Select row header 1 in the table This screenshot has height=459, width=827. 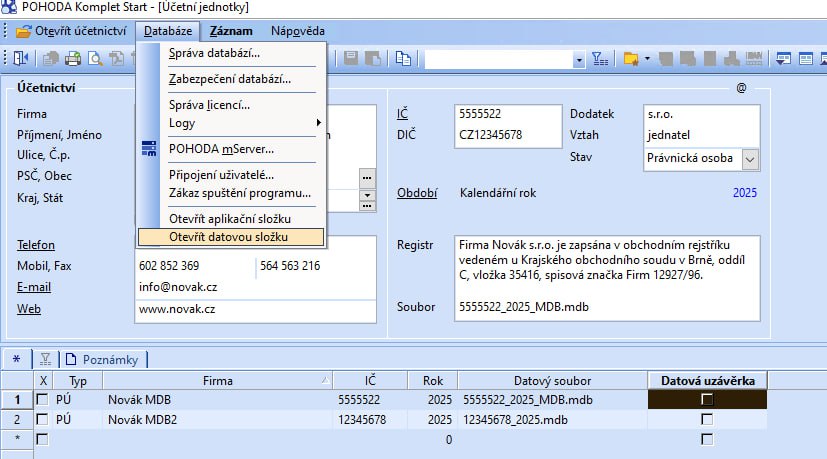(17, 399)
